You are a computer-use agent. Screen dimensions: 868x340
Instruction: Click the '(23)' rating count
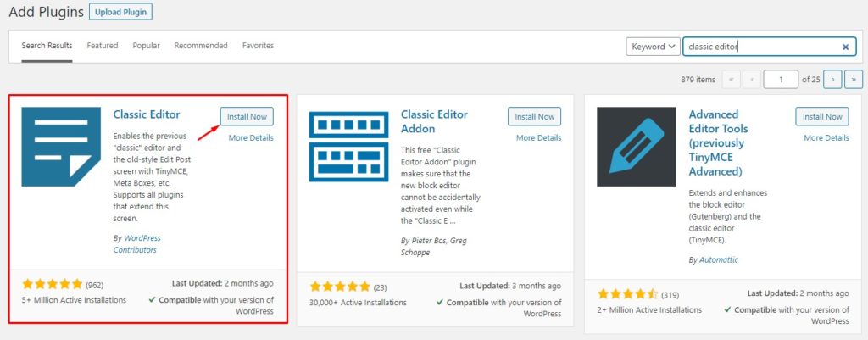pos(380,288)
